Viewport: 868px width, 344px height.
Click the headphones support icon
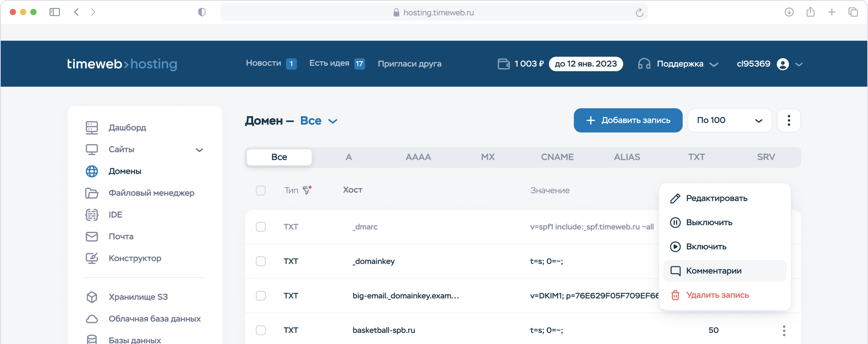[x=644, y=64]
